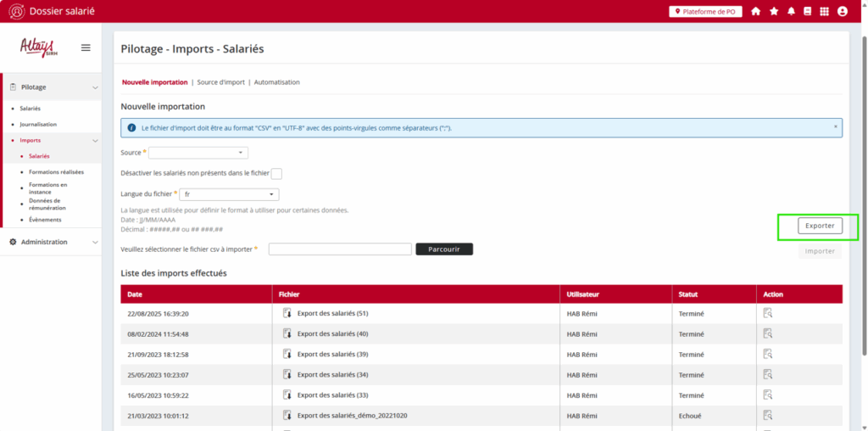Click the Exporter button

820,226
